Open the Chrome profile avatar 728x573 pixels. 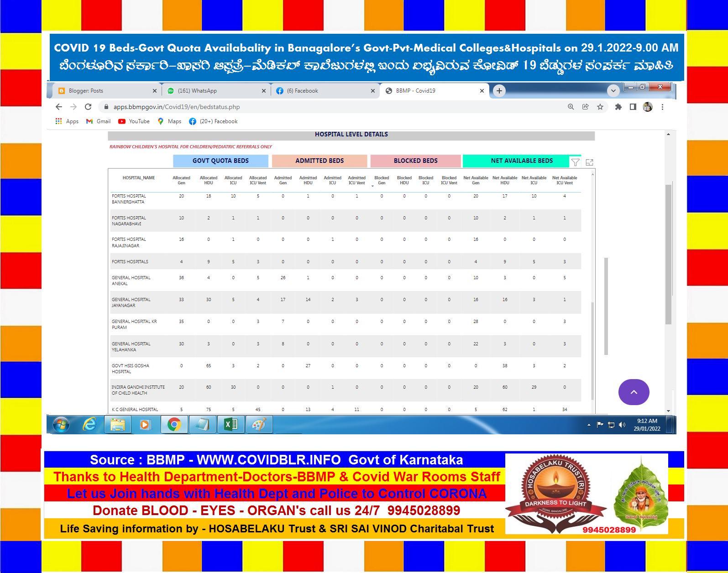pyautogui.click(x=648, y=107)
